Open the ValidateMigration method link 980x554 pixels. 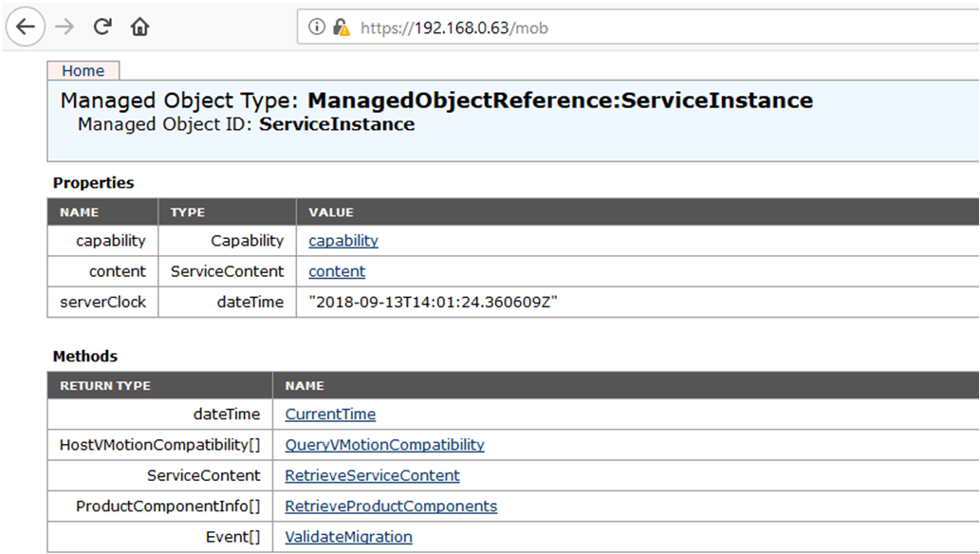pyautogui.click(x=348, y=536)
